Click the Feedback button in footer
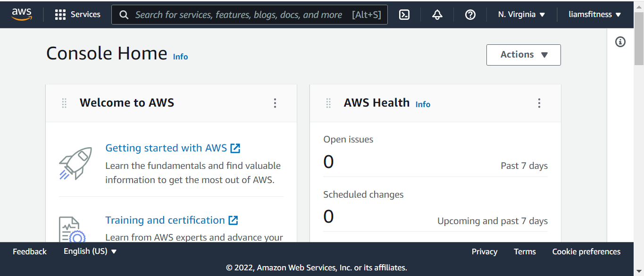 [x=30, y=251]
